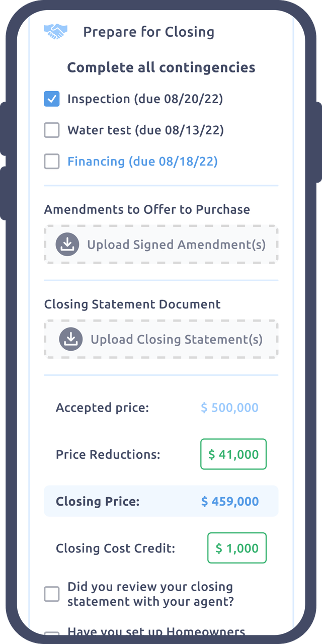The image size is (322, 644).
Task: Click the handshake icon beside Prepare for Closing
Action: (x=55, y=32)
